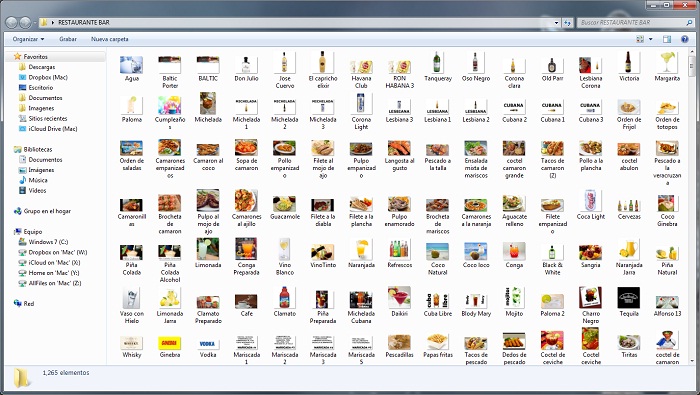Select the Agua file thumbnail
Screen dimensions: 700x395
(x=131, y=65)
